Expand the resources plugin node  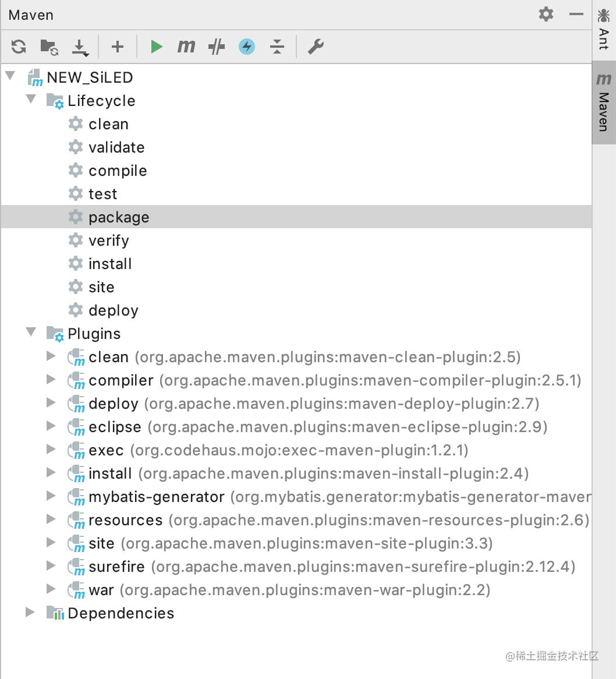point(51,519)
